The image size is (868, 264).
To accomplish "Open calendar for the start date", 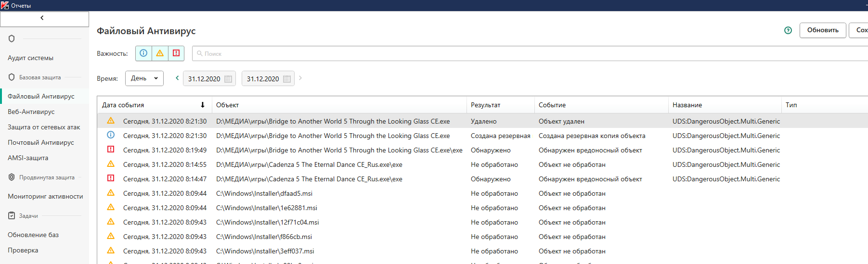I will tap(228, 79).
